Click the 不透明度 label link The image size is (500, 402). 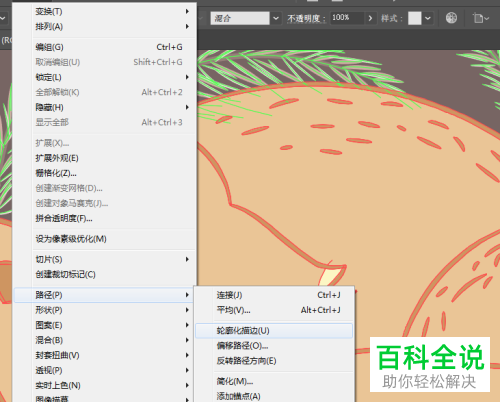tap(307, 18)
